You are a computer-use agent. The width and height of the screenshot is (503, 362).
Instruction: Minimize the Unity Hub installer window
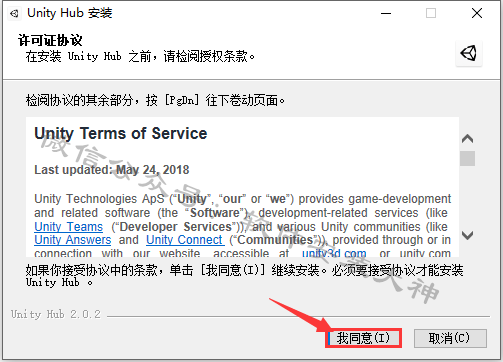tap(386, 13)
